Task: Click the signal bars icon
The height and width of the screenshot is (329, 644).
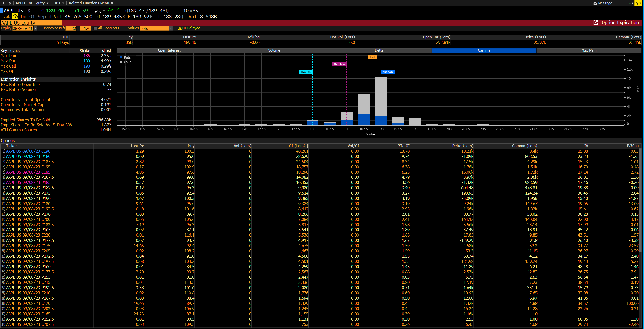Action: click(7, 17)
